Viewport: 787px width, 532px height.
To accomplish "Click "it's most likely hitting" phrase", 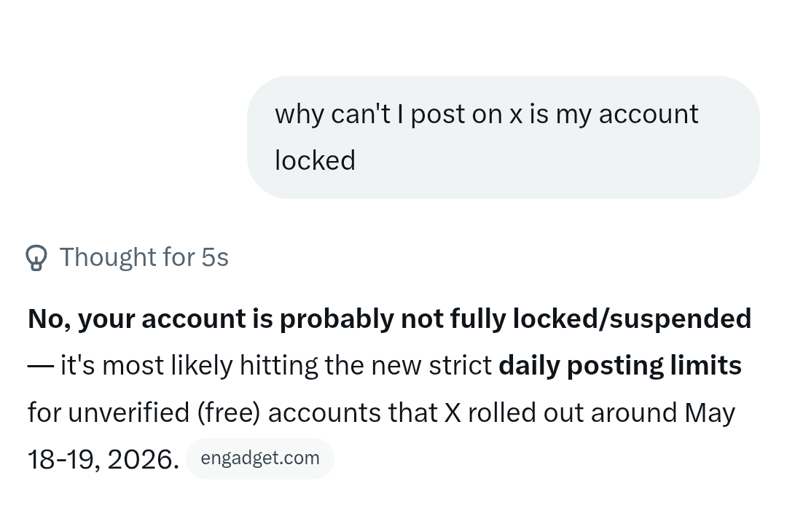I will (189, 365).
